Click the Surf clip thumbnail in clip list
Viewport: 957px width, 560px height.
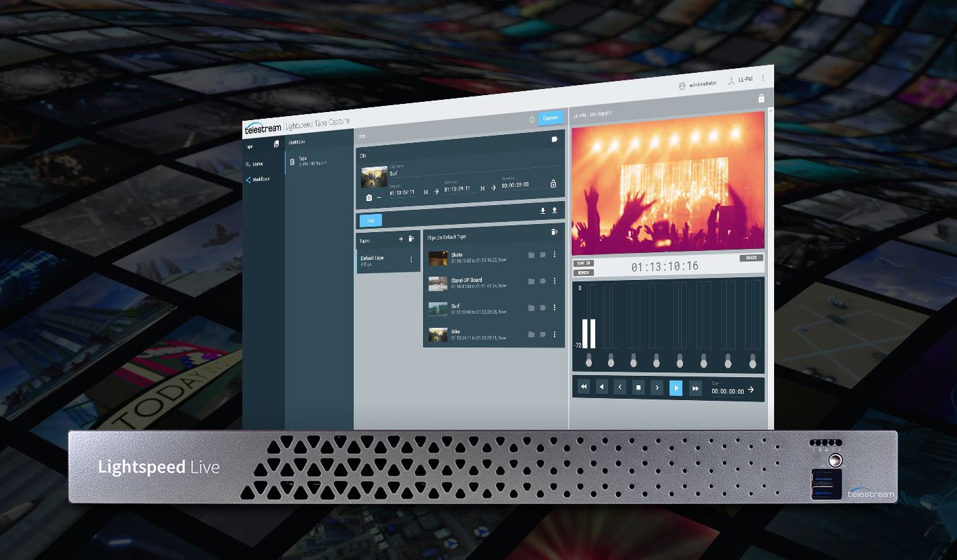[x=437, y=309]
